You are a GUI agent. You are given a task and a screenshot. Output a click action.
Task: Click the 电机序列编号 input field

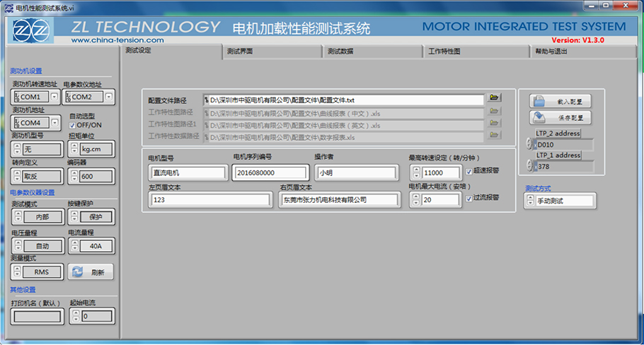point(270,172)
